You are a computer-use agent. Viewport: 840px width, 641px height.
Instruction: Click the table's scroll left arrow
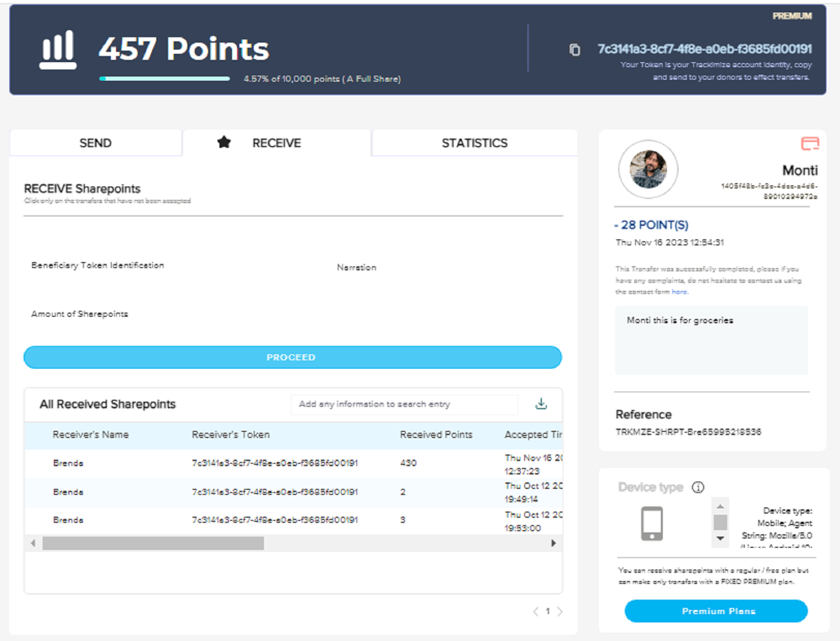[x=33, y=543]
